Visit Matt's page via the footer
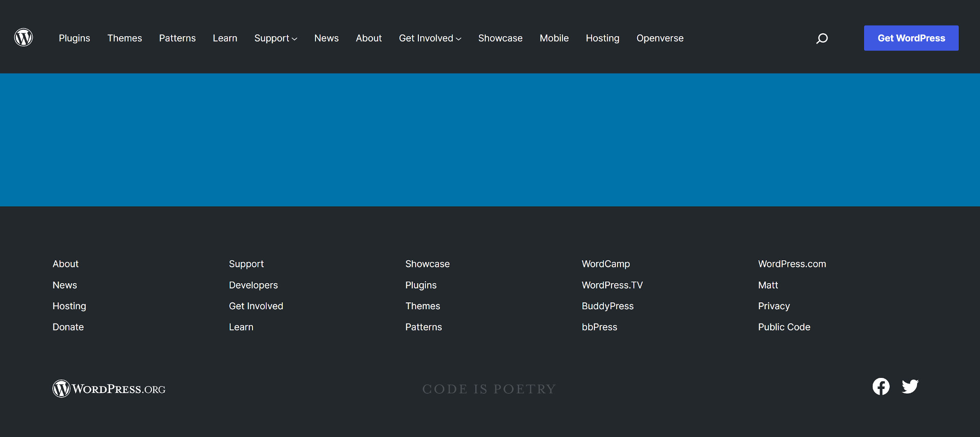 768,285
